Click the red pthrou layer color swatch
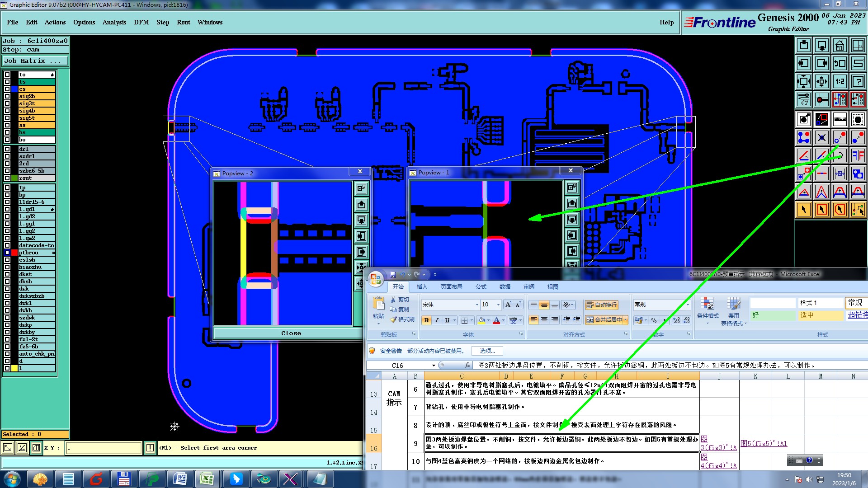868x488 pixels. click(14, 253)
